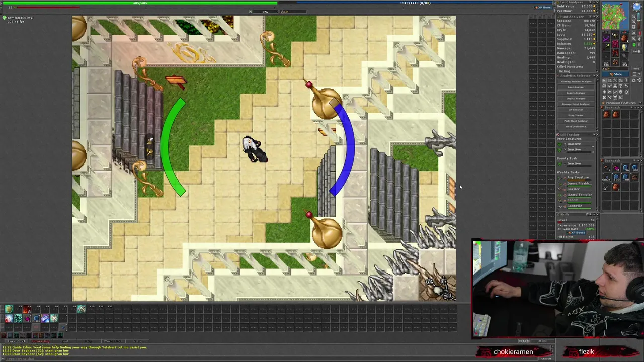Switch to the Local Chat tab
Viewport: 644px width, 362px height.
(17, 341)
